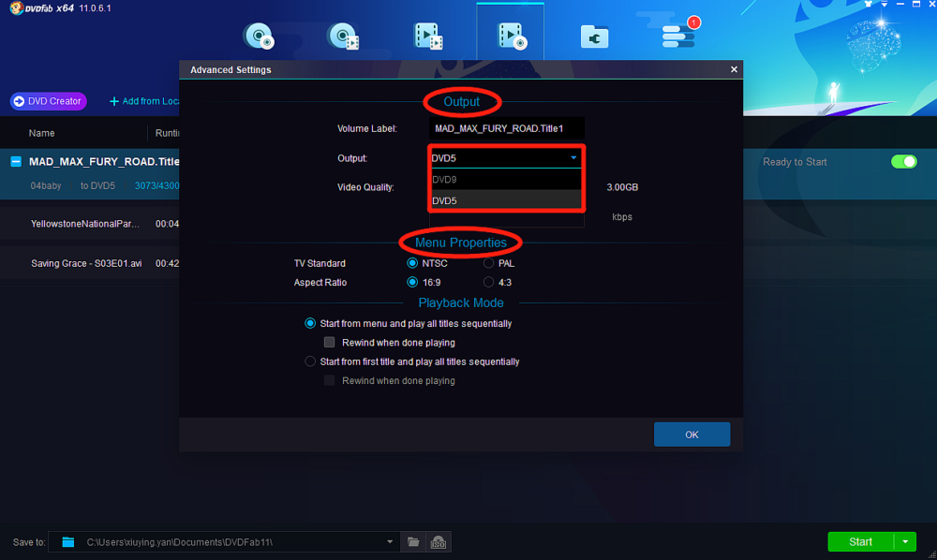937x560 pixels.
Task: Click the 3.00GB size value
Action: (622, 187)
